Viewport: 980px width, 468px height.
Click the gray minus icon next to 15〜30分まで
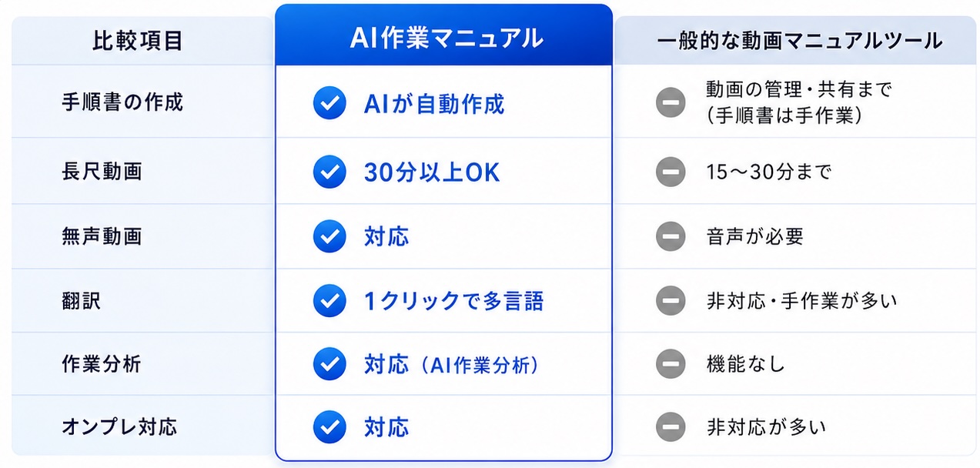[x=671, y=172]
